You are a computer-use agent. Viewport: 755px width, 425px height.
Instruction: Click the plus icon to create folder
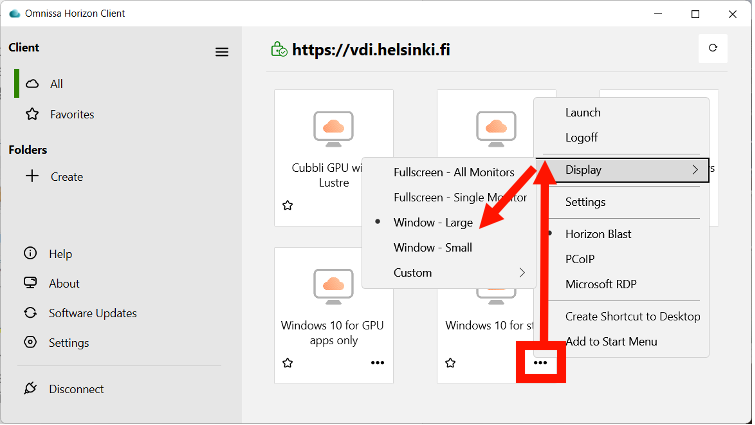coord(32,176)
